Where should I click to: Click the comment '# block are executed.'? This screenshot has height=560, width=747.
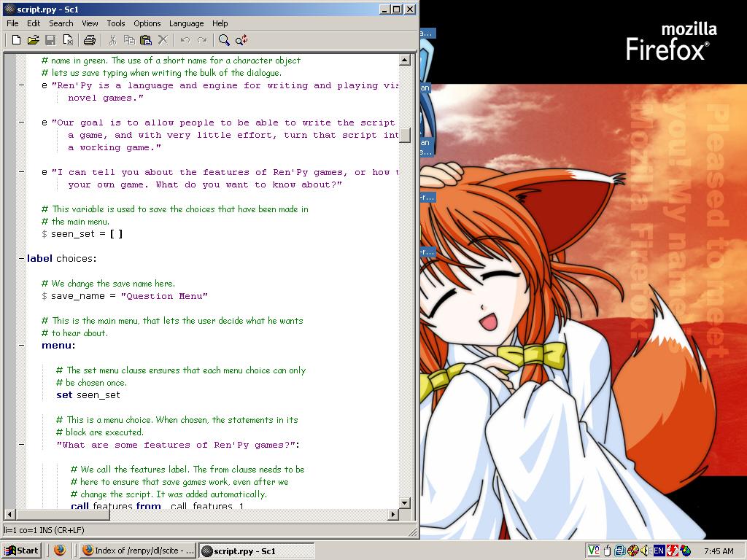[x=99, y=432]
